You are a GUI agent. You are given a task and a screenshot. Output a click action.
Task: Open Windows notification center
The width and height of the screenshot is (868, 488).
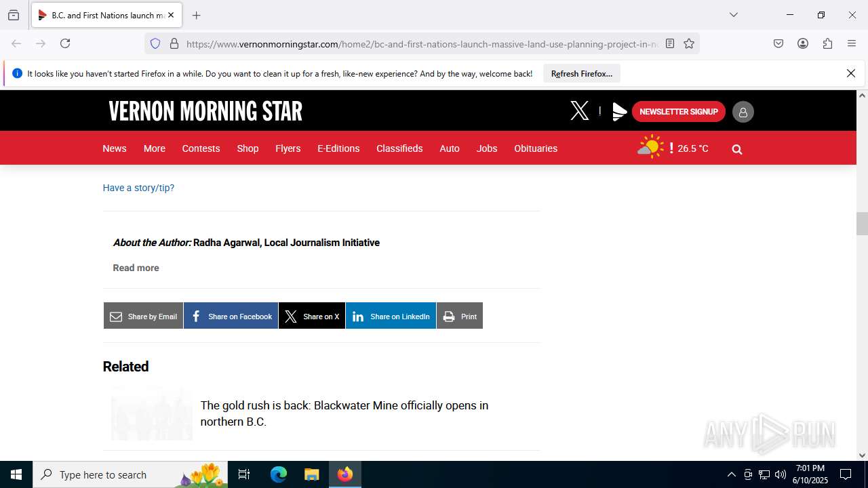pyautogui.click(x=846, y=474)
